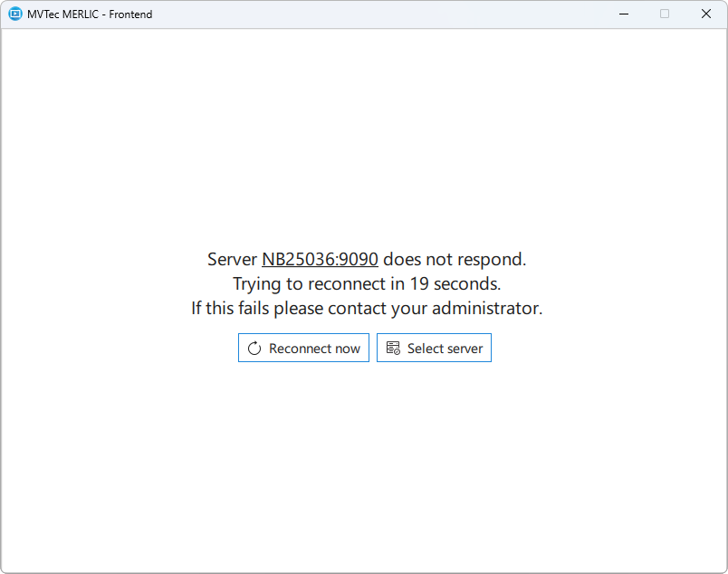728x574 pixels.
Task: Click the greyed-out maximize window icon
Action: [x=665, y=14]
